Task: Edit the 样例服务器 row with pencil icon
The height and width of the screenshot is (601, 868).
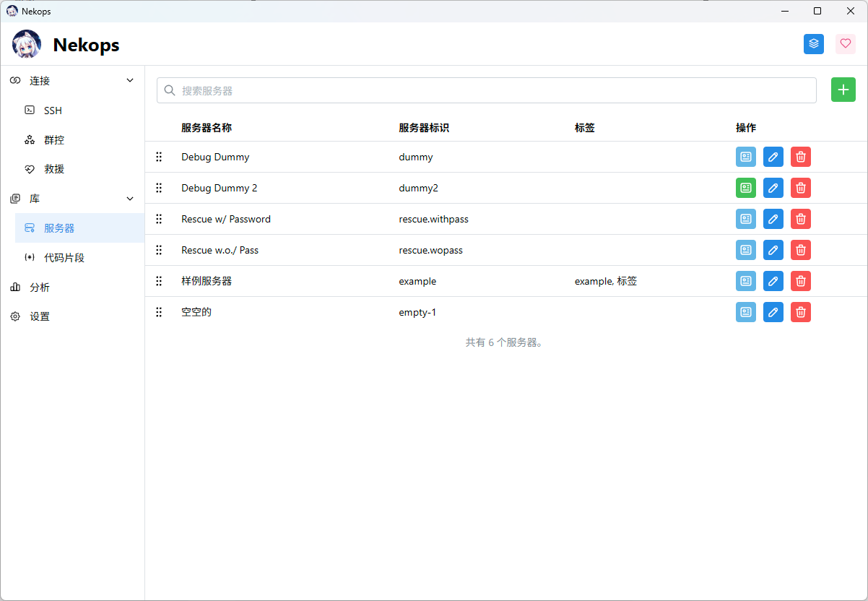Action: click(773, 281)
